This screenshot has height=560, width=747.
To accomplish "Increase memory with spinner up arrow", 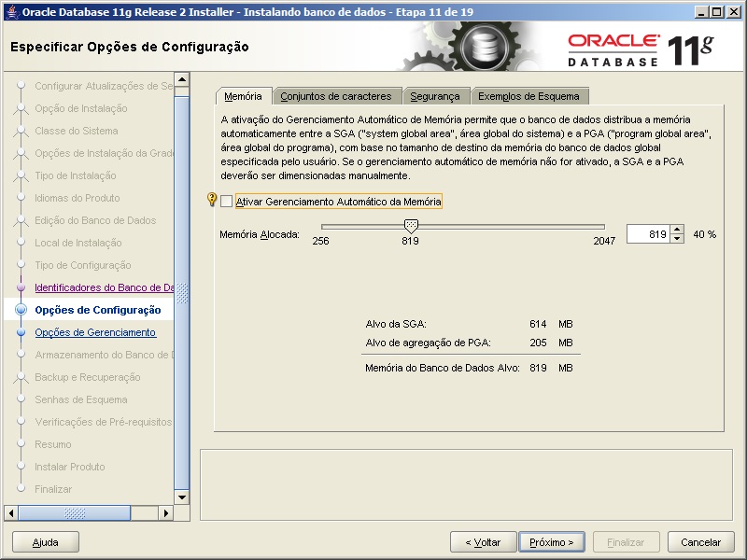I will tap(677, 230).
